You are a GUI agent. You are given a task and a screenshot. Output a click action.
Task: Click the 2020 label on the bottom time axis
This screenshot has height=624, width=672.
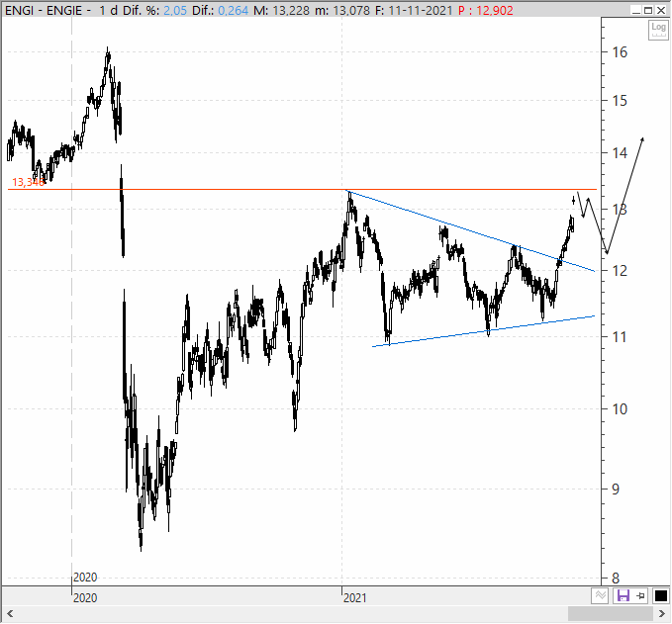coord(85,598)
